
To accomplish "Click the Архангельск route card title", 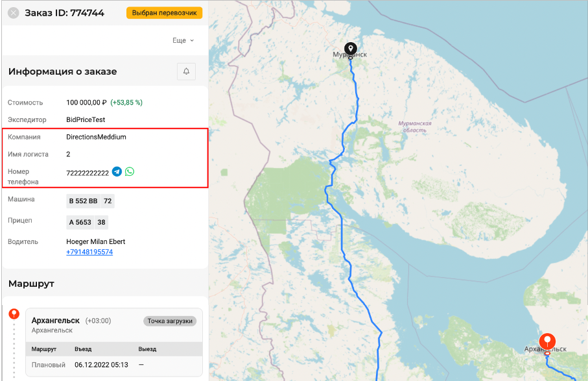I will 55,321.
